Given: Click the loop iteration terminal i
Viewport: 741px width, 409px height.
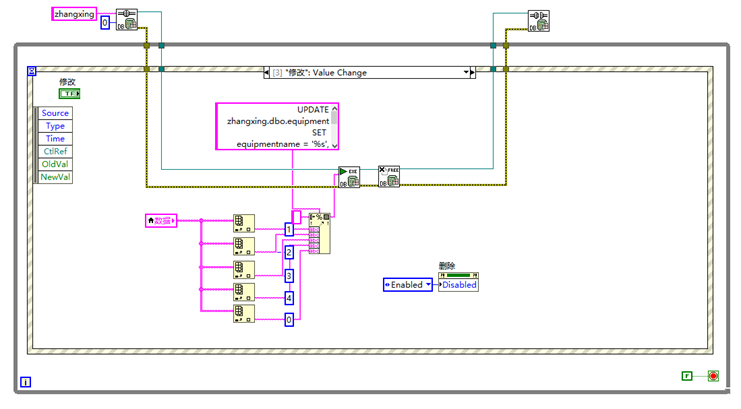Looking at the screenshot, I should pyautogui.click(x=26, y=382).
